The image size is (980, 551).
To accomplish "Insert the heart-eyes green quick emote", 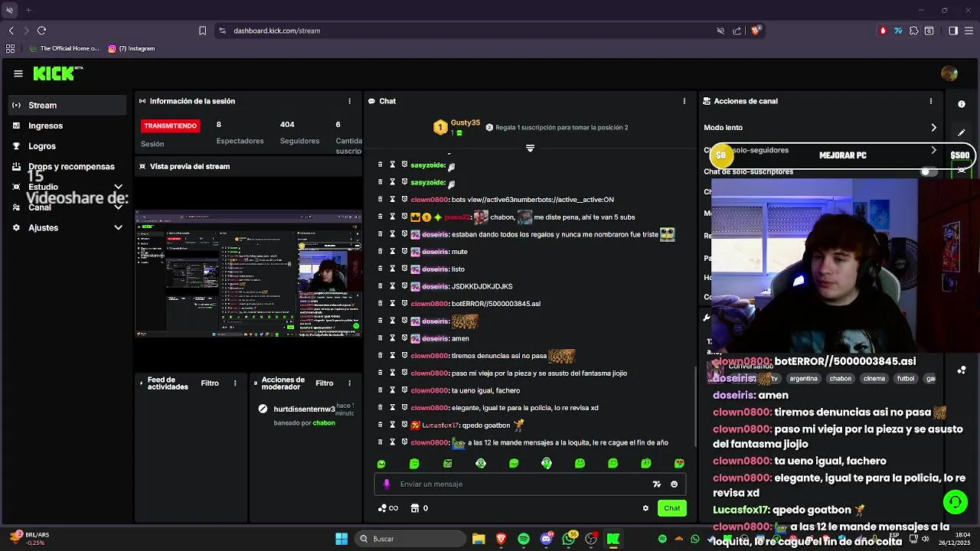I will (x=679, y=464).
